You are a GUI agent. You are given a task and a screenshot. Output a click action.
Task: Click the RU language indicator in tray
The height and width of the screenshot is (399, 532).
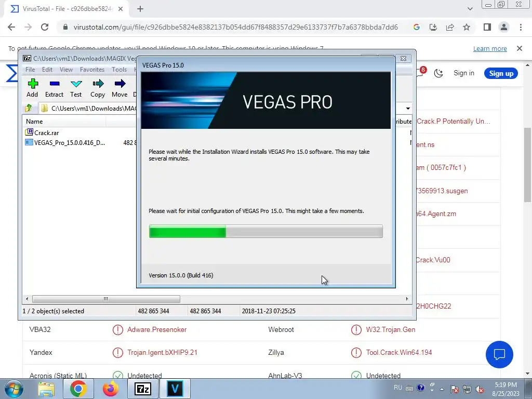[x=398, y=388]
